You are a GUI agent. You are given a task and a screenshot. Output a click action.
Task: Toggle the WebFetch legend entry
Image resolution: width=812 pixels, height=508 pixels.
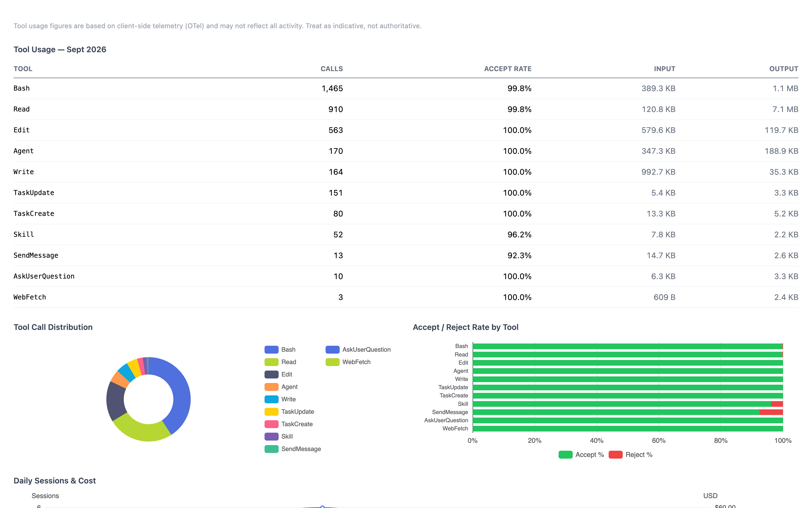348,362
